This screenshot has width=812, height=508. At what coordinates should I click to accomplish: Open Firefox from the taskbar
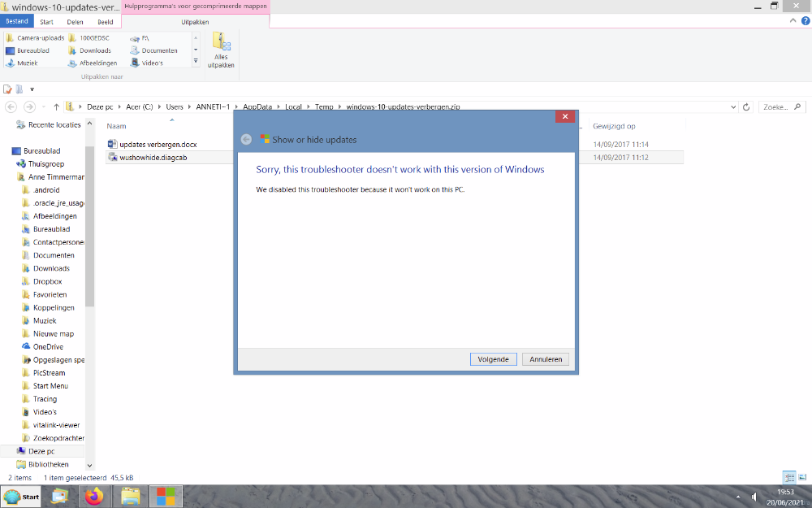[95, 496]
